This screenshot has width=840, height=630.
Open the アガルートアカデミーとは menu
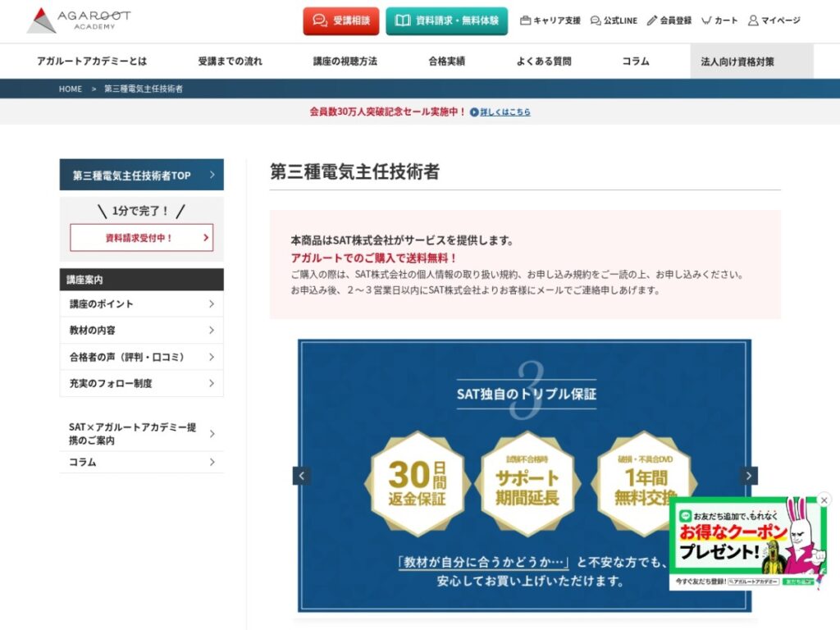point(92,61)
